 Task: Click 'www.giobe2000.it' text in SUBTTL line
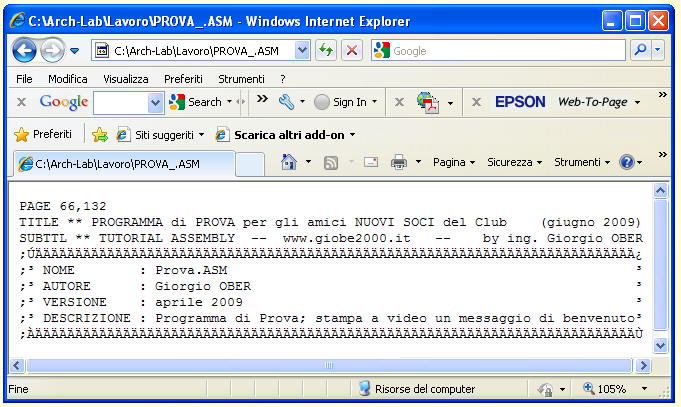pyautogui.click(x=347, y=238)
